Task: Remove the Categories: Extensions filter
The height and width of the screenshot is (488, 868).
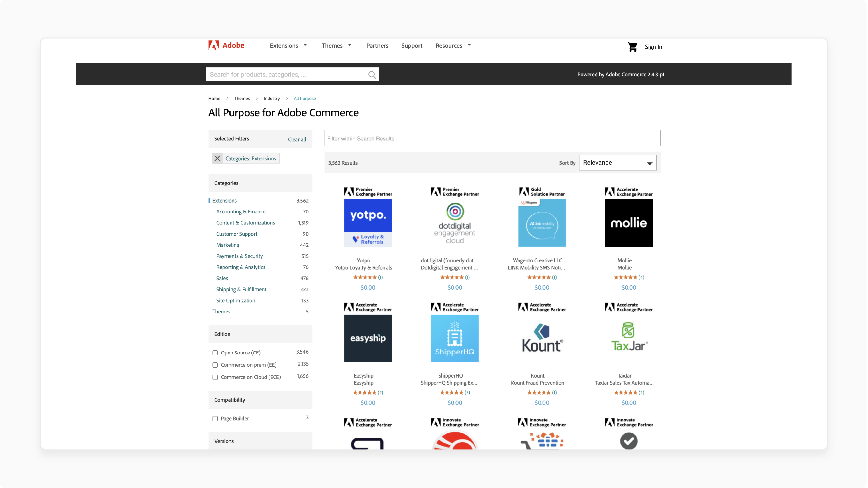Action: point(217,158)
